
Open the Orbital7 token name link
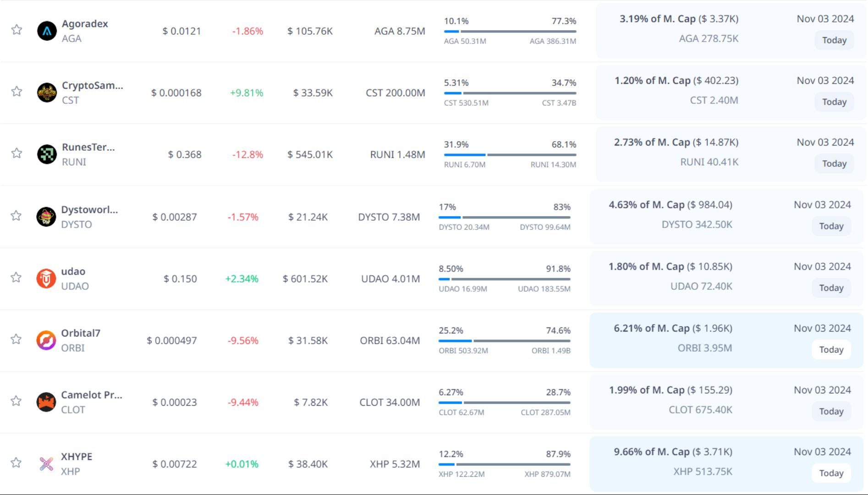point(81,333)
